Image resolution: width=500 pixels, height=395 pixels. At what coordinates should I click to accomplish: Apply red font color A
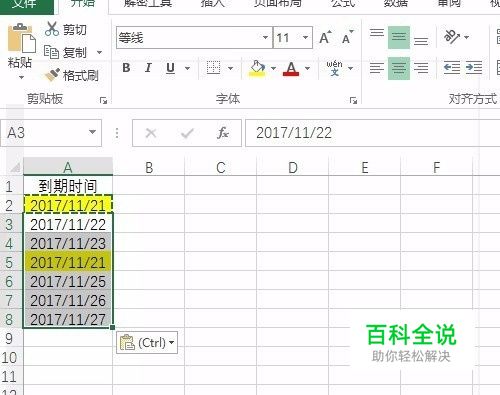[291, 69]
